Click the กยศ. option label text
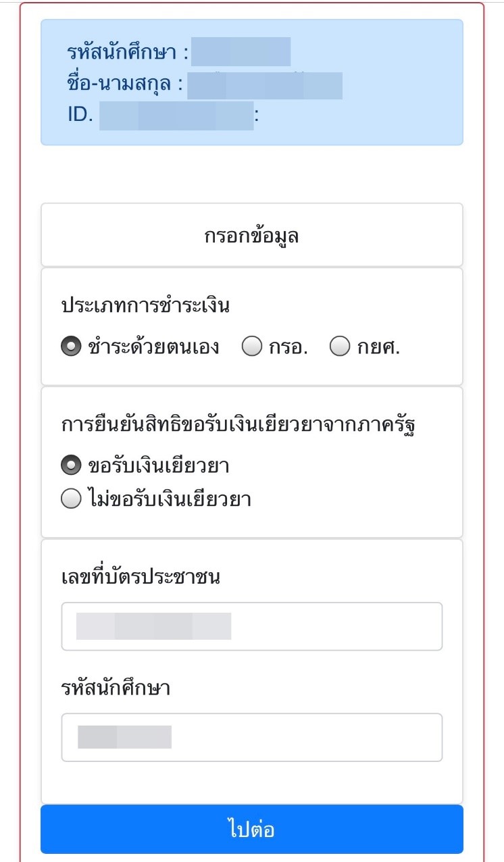 tap(379, 347)
